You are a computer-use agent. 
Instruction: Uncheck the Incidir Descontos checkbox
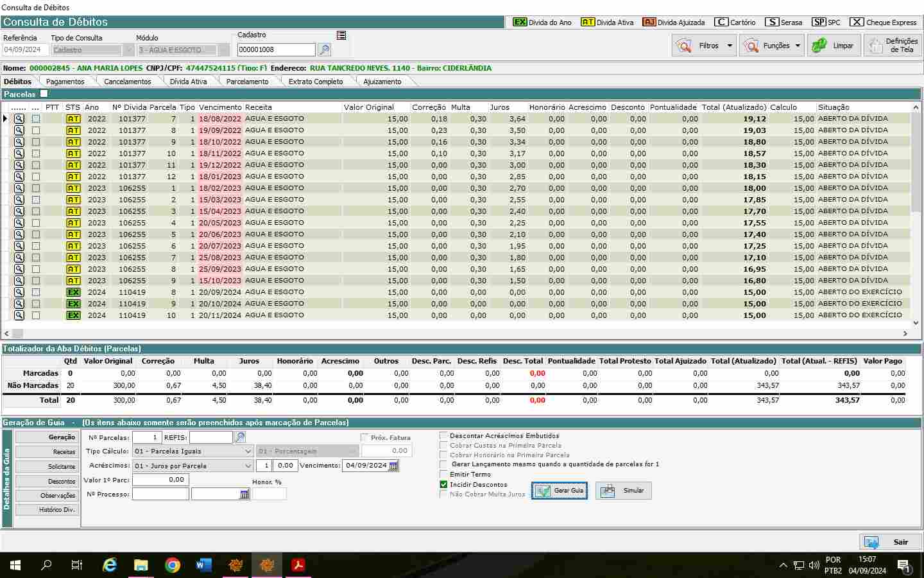[443, 484]
